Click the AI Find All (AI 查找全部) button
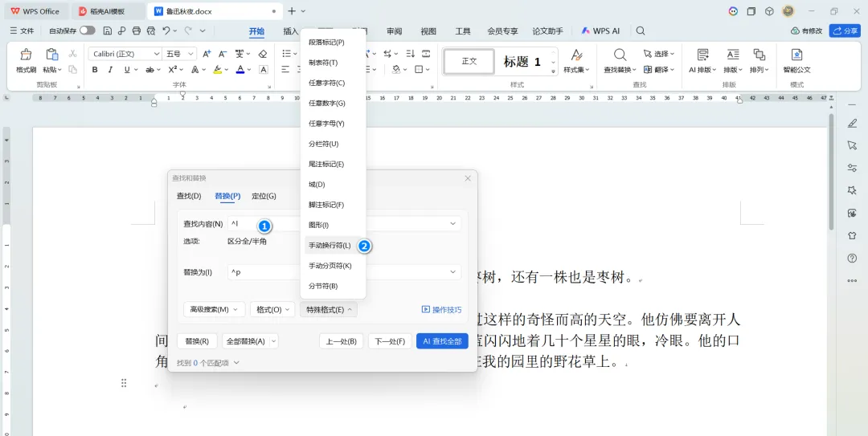Image resolution: width=868 pixels, height=436 pixels. click(442, 341)
